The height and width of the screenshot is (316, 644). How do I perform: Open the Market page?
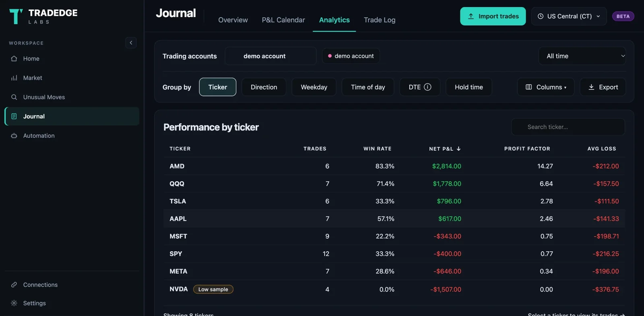pyautogui.click(x=72, y=78)
